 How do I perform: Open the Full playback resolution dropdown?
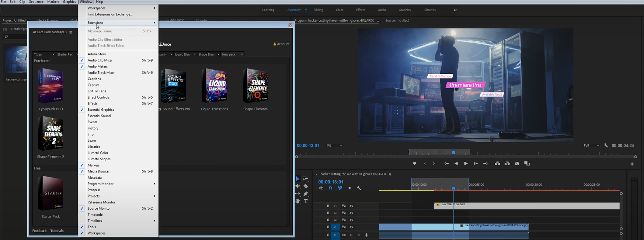(x=591, y=145)
